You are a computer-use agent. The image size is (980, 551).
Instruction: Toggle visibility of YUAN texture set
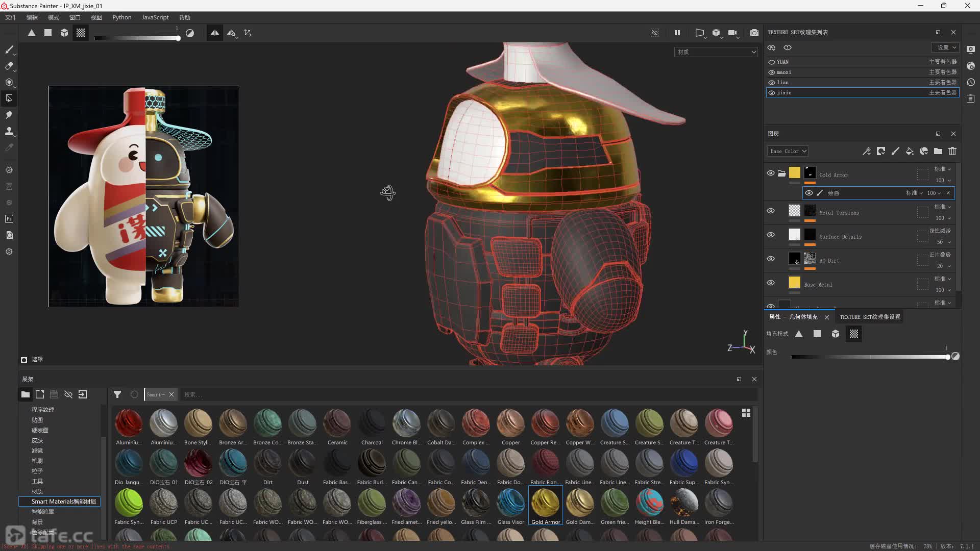pos(772,62)
